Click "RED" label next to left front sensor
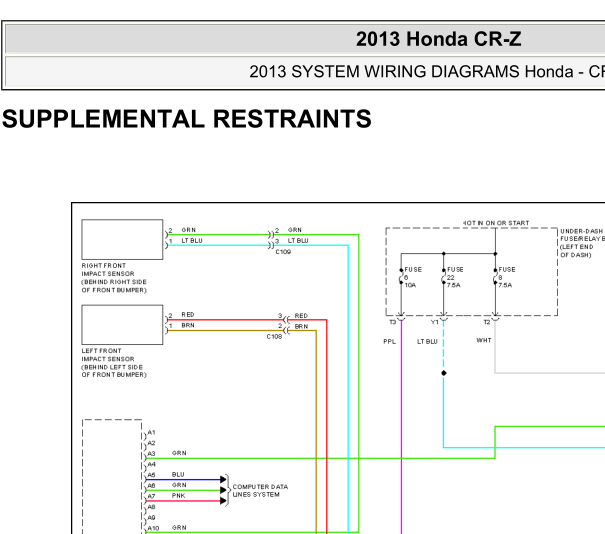 click(188, 314)
